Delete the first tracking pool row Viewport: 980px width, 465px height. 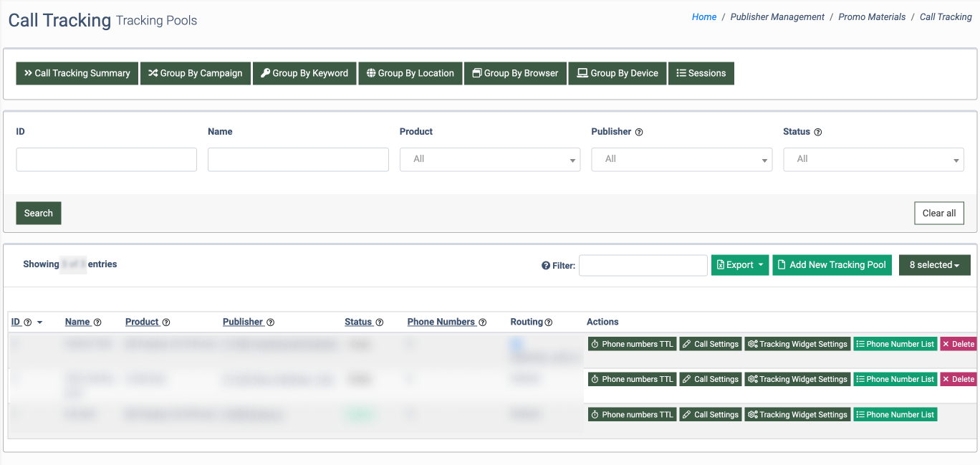tap(958, 344)
